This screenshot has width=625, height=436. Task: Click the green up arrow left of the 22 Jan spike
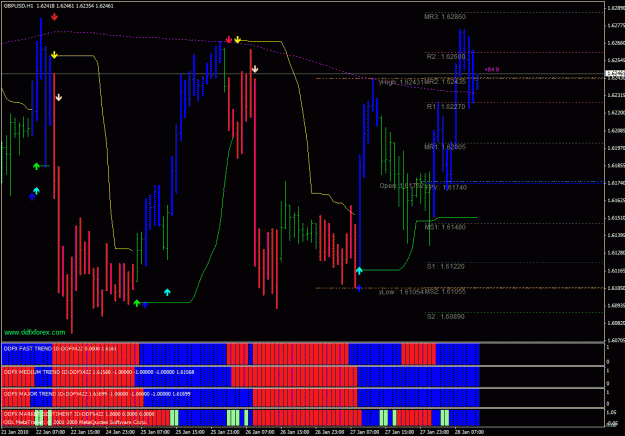pyautogui.click(x=36, y=166)
